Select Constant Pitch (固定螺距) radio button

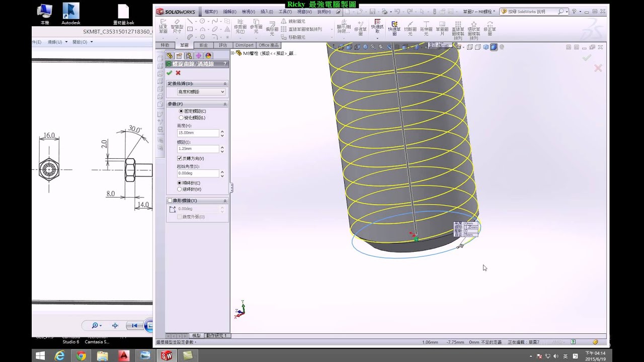pyautogui.click(x=181, y=111)
